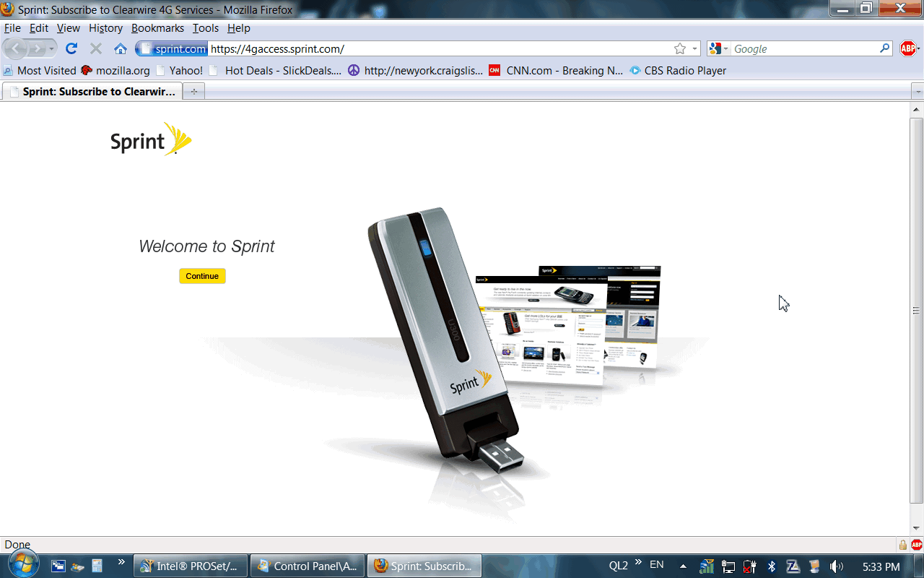Switch to the Intel PROSet taskbar window
924x578 pixels.
point(191,566)
